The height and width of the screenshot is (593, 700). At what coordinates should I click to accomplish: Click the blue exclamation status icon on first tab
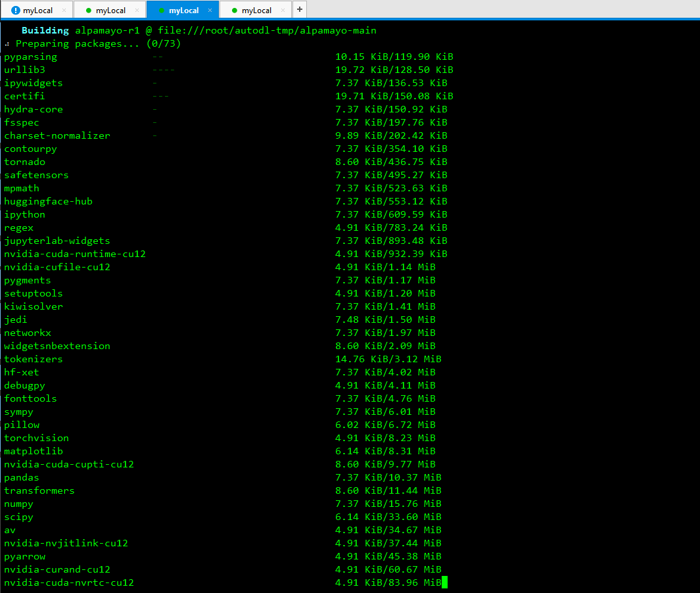point(15,11)
